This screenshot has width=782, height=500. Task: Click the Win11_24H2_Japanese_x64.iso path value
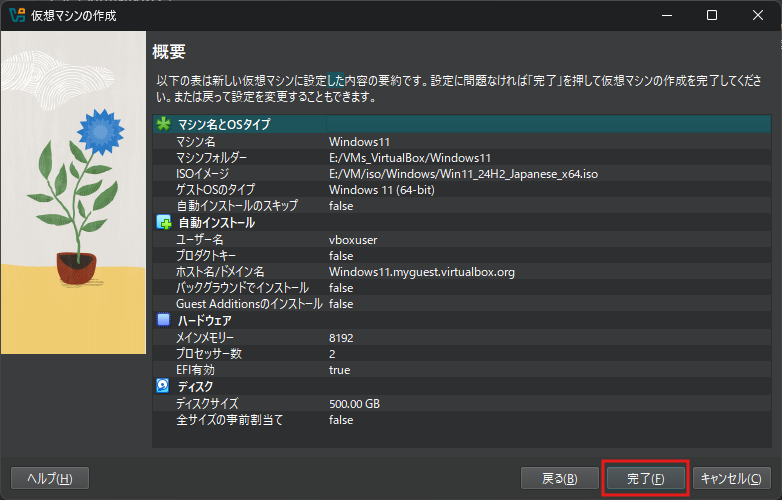(463, 174)
